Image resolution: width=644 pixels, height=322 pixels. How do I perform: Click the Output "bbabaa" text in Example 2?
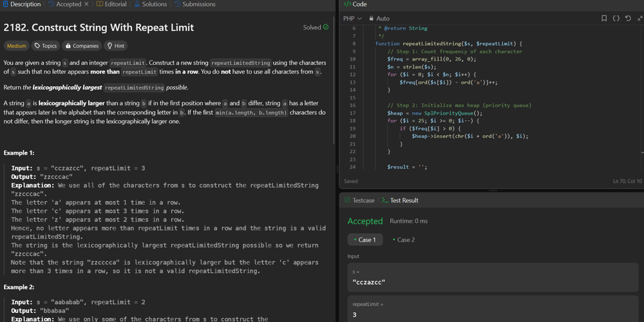click(40, 310)
